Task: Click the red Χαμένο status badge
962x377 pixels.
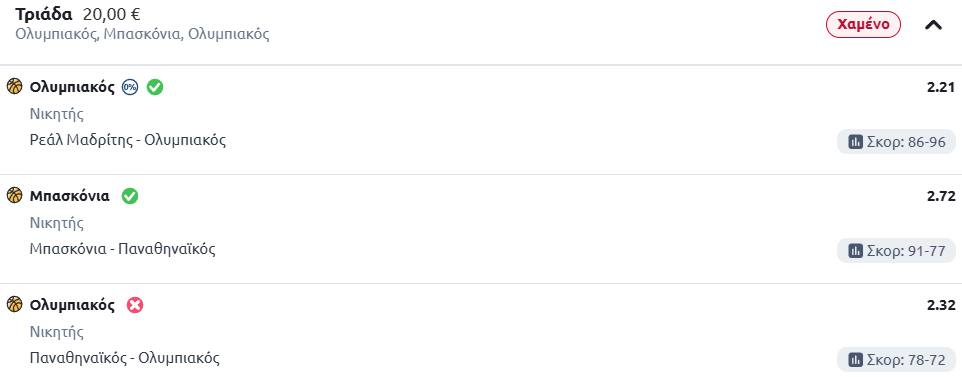Action: [x=863, y=25]
